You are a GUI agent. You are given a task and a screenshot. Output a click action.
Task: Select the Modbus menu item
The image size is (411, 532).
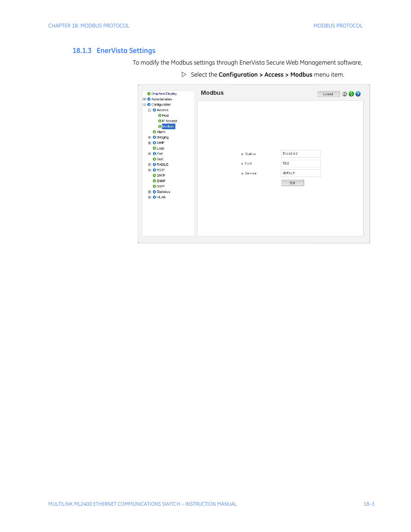pos(168,127)
